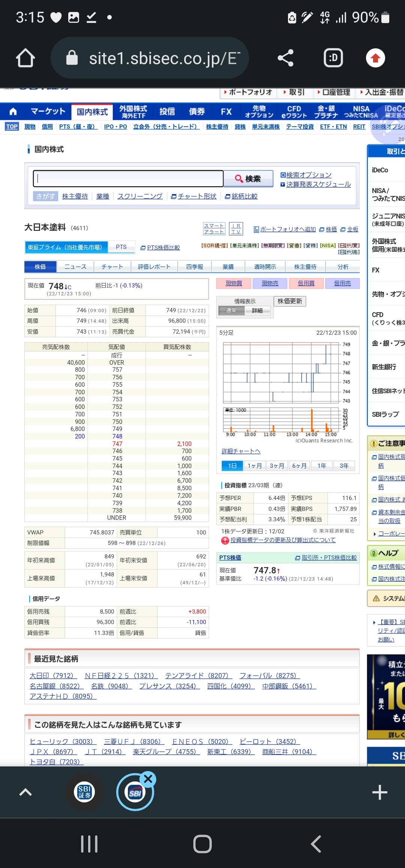This screenshot has height=868, width=405.
Task: Select the 3ヶ月 chart period
Action: click(277, 466)
